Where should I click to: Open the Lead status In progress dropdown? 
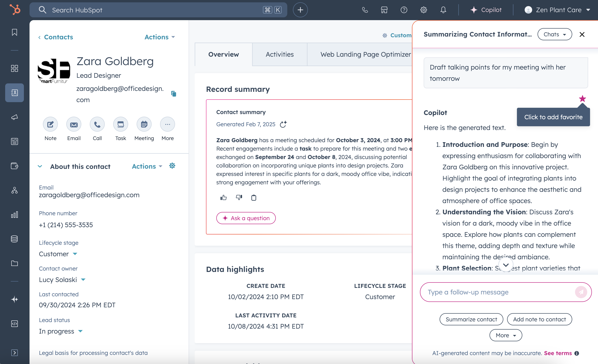[x=61, y=331]
